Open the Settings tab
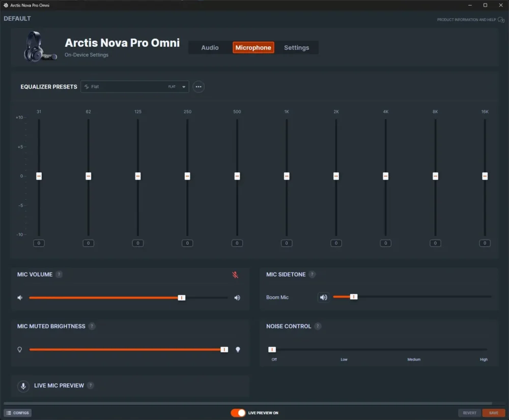 coord(296,48)
